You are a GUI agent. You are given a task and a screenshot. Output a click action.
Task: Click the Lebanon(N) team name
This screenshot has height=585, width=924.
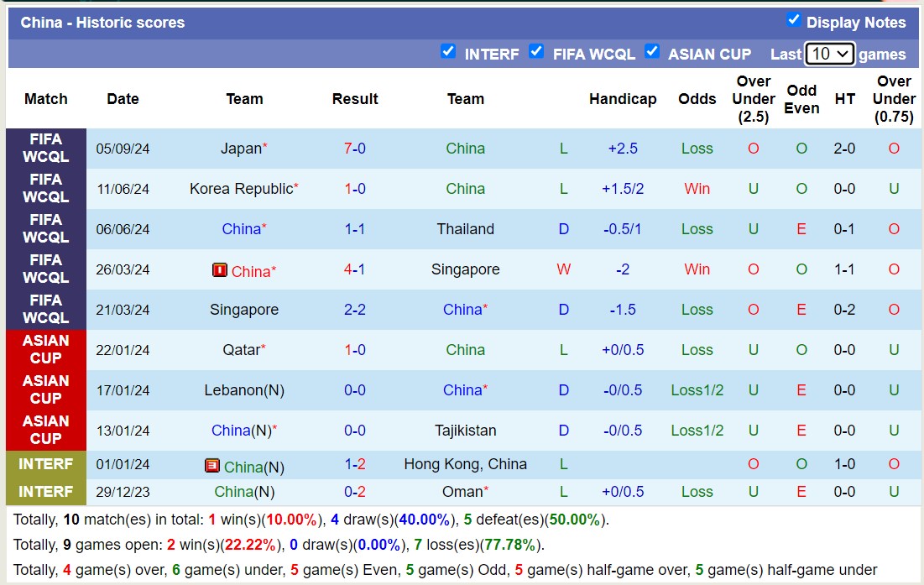point(243,390)
